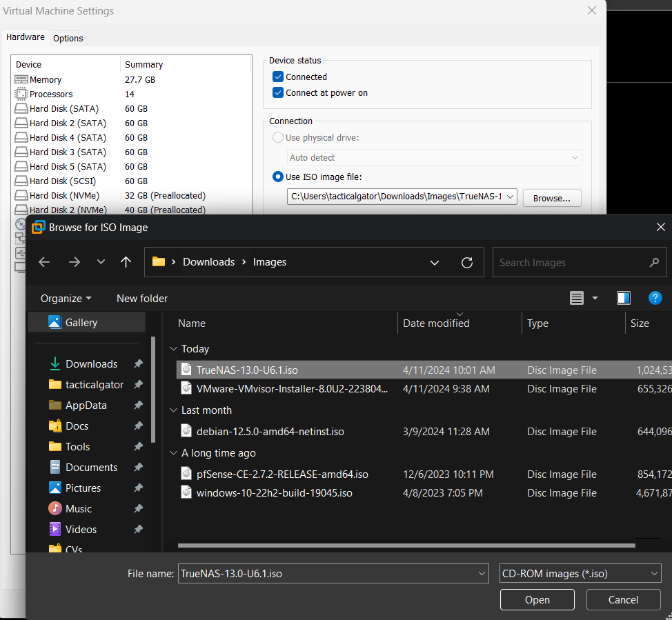
Task: Click the Cancel button
Action: (x=623, y=599)
